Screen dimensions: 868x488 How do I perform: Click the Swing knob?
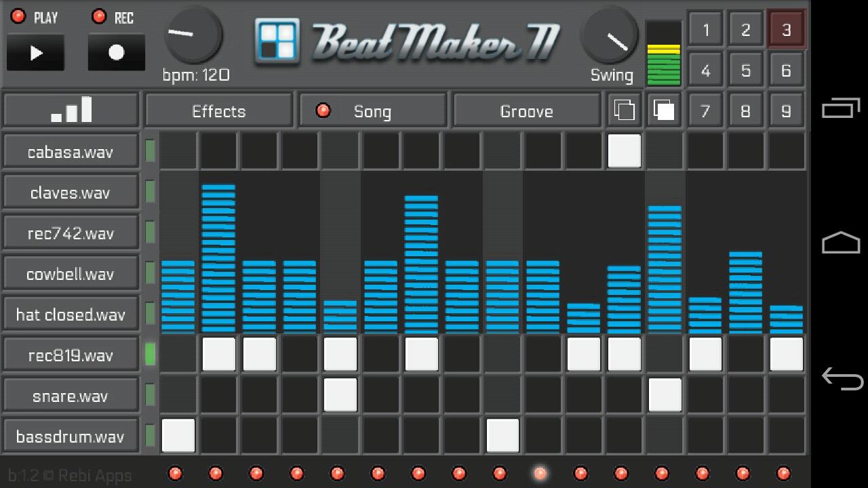[611, 37]
